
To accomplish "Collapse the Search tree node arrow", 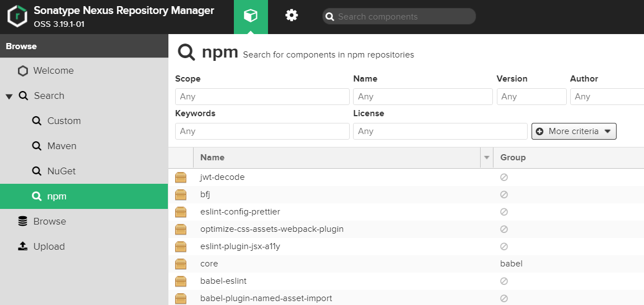I will click(x=9, y=96).
